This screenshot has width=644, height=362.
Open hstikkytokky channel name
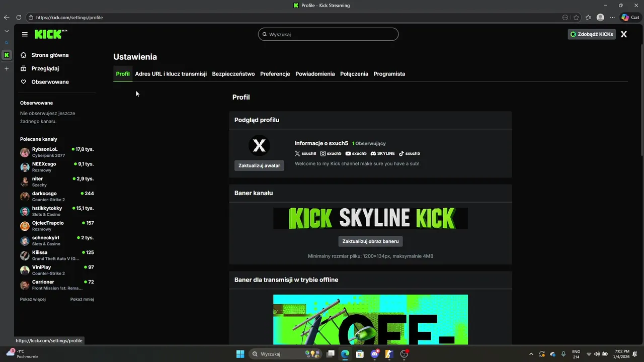pyautogui.click(x=47, y=208)
